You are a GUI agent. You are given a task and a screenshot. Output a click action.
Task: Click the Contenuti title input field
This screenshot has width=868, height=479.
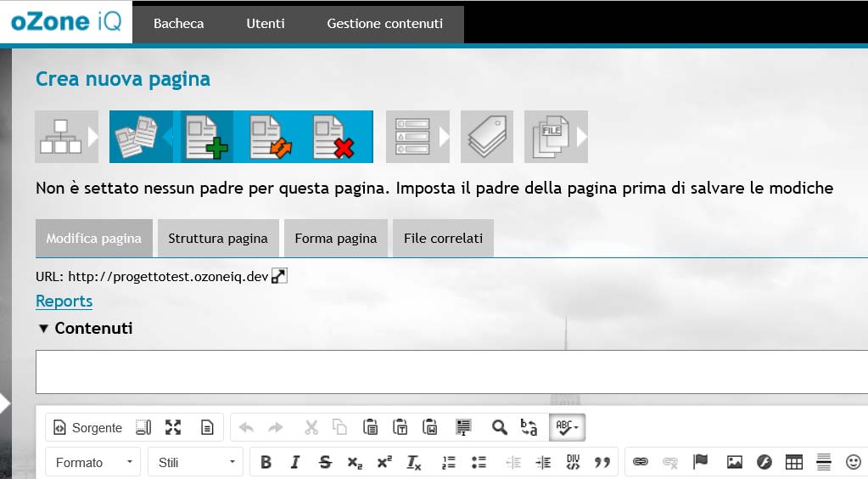451,372
